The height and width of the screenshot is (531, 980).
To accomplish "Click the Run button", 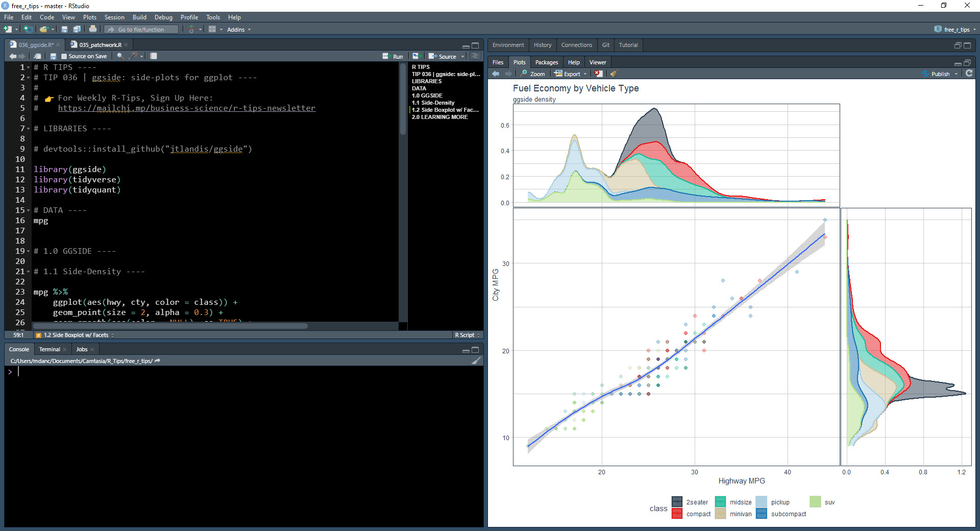I will point(393,56).
